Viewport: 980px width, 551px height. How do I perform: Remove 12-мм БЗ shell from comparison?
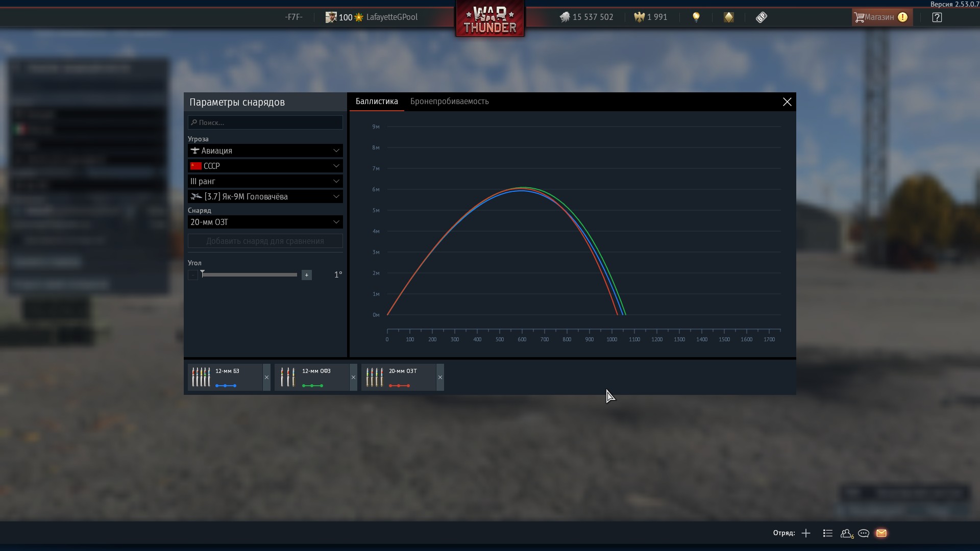[x=266, y=378]
